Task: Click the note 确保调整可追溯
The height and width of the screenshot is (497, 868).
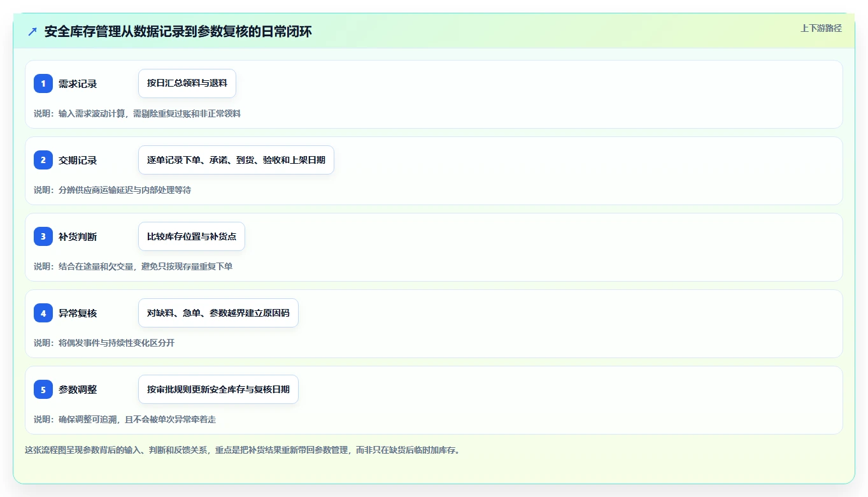Action: click(x=125, y=419)
